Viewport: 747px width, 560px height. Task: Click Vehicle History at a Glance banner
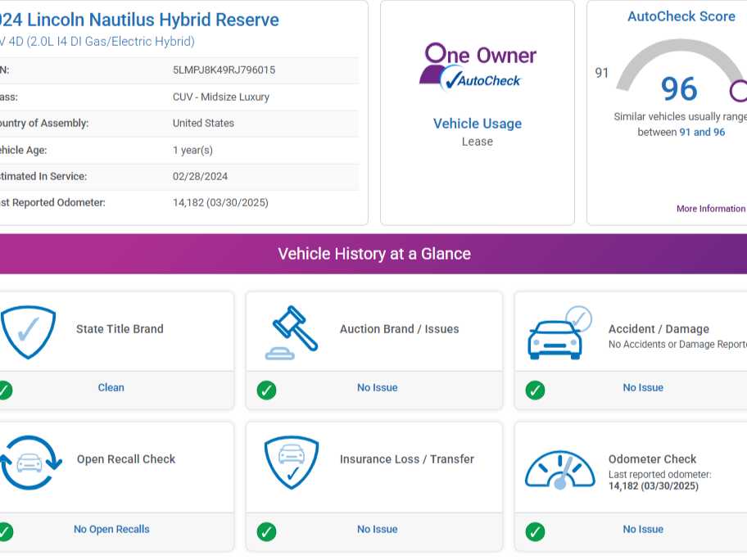click(x=373, y=254)
